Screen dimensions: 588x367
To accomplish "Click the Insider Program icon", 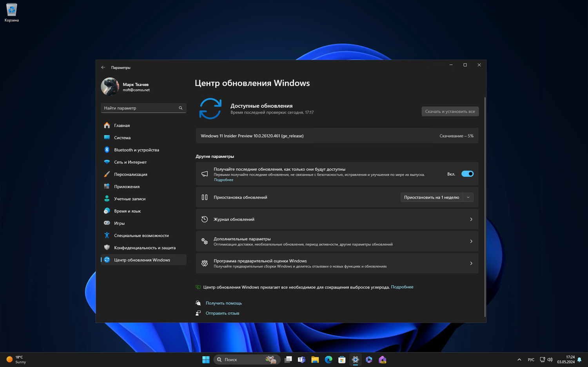I will point(205,263).
